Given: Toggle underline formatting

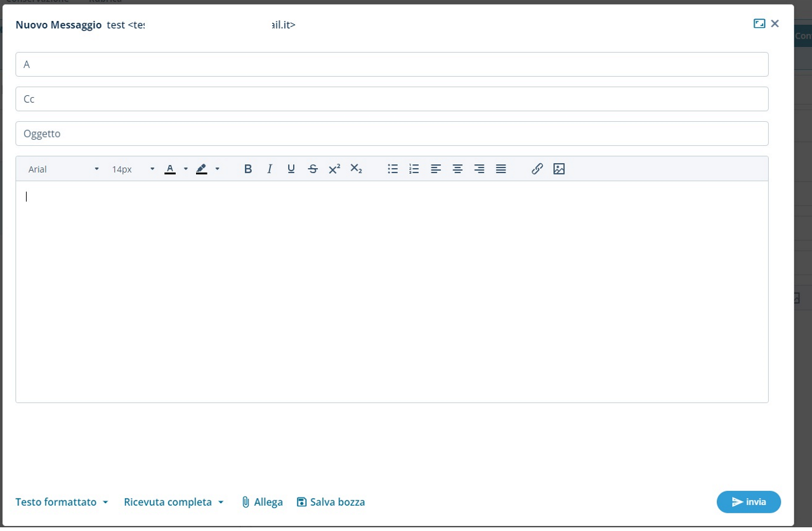Looking at the screenshot, I should pos(291,169).
